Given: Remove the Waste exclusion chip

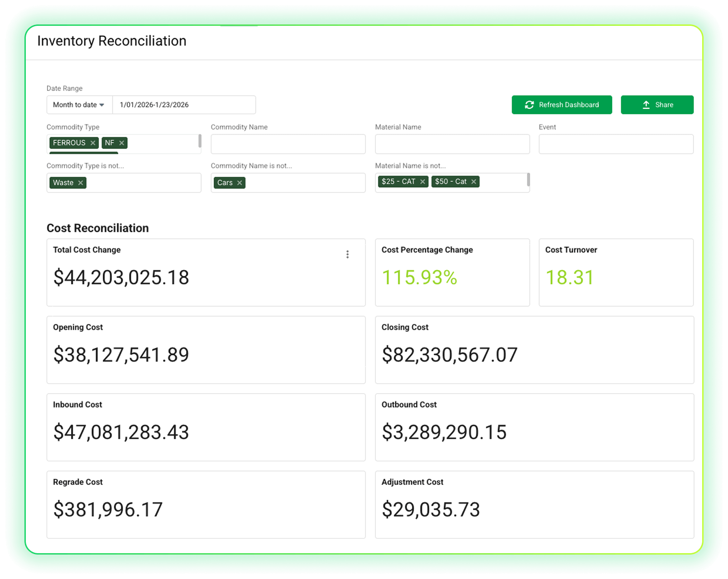Looking at the screenshot, I should point(81,183).
